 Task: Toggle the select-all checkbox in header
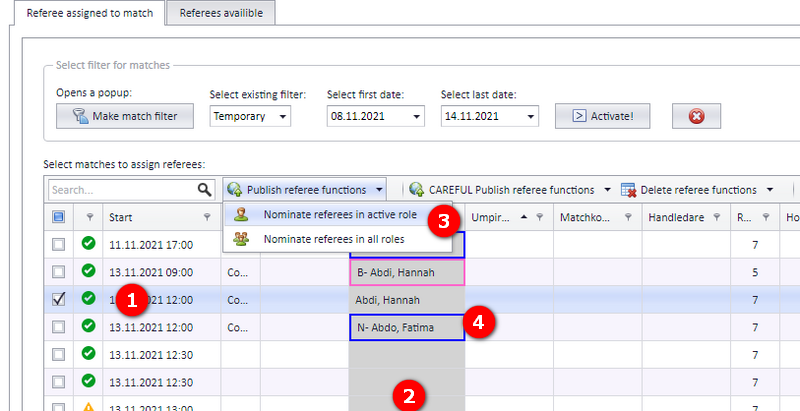click(59, 217)
